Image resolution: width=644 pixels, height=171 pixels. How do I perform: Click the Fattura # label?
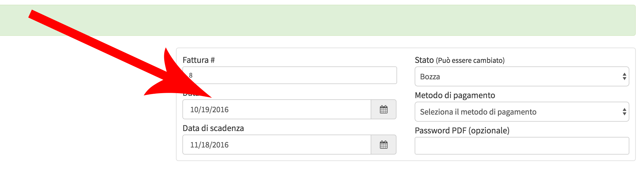199,60
